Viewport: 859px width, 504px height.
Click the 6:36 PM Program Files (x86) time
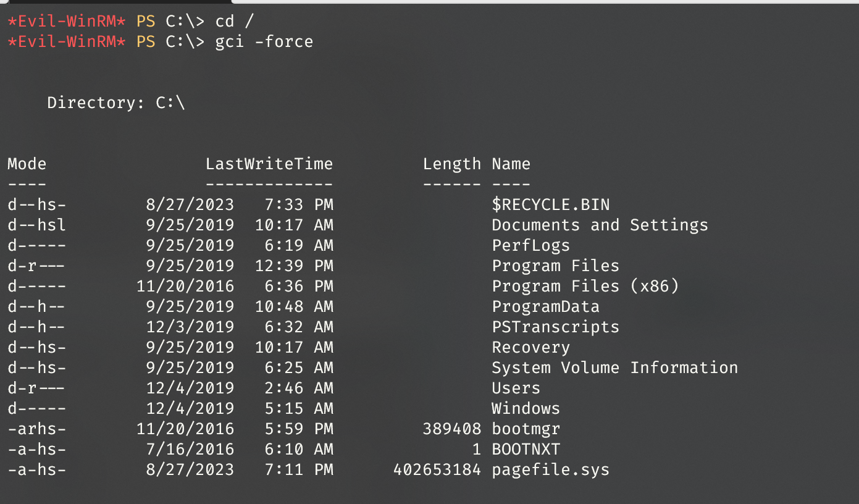299,286
